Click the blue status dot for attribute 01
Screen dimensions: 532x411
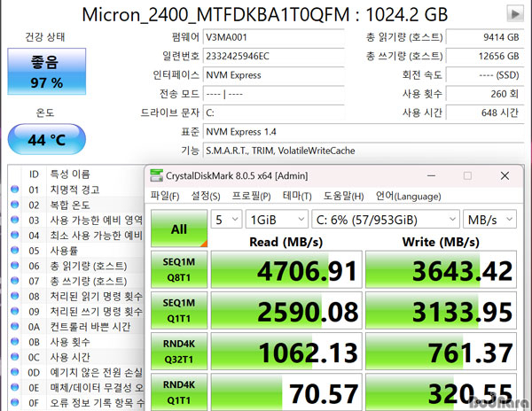pos(14,190)
